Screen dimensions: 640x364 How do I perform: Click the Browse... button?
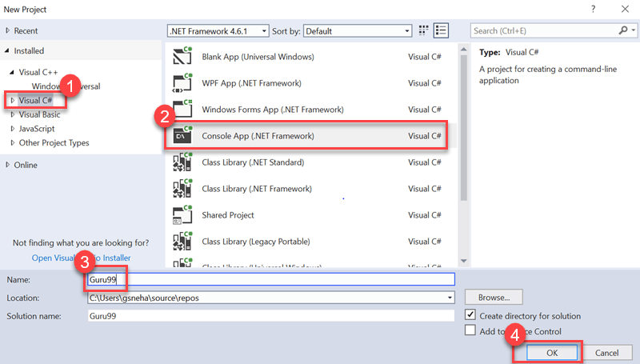click(494, 297)
